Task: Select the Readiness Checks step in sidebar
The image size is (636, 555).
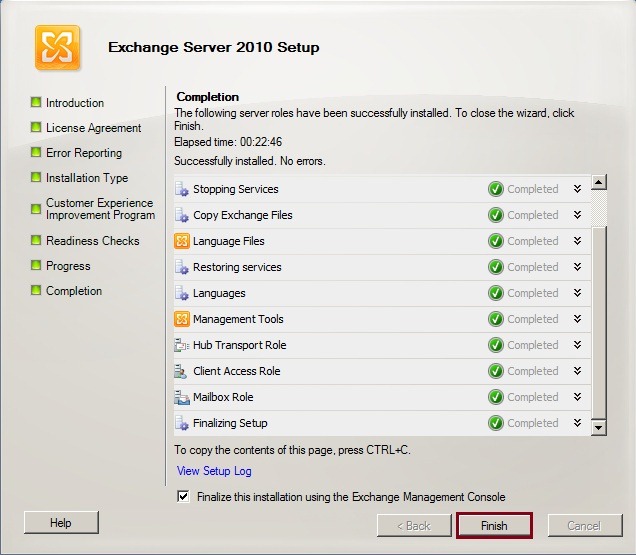Action: click(x=92, y=241)
